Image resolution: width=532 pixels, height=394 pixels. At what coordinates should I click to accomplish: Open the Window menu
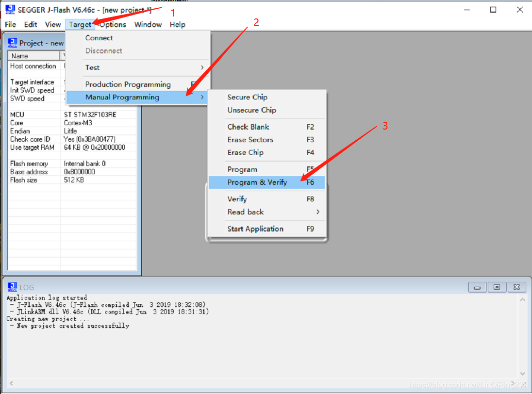pyautogui.click(x=148, y=24)
